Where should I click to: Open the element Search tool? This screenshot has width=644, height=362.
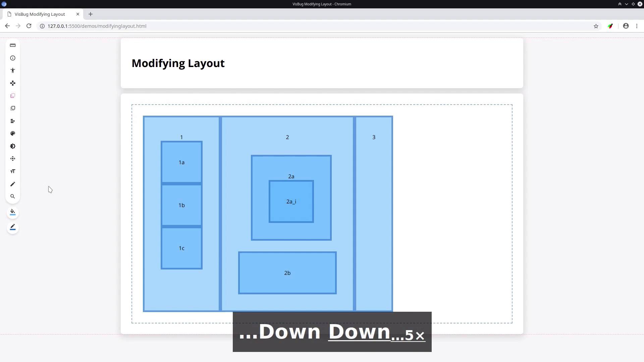pos(13,196)
